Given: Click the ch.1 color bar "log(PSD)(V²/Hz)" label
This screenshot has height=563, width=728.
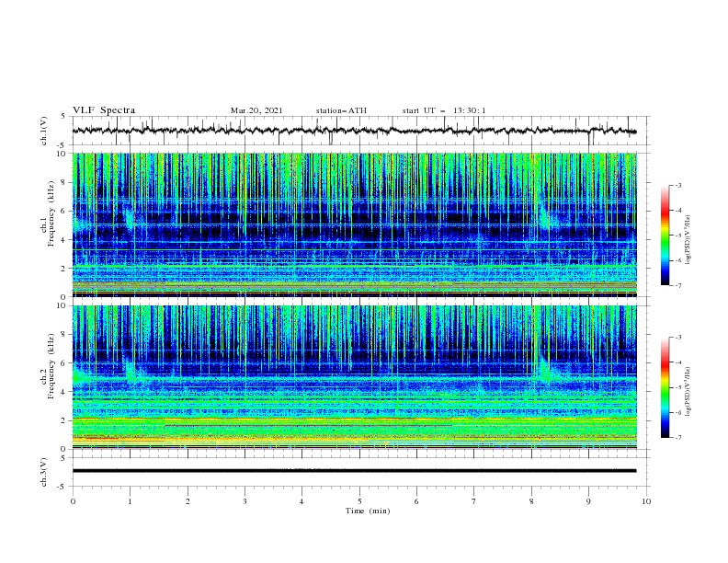Looking at the screenshot, I should (x=688, y=240).
